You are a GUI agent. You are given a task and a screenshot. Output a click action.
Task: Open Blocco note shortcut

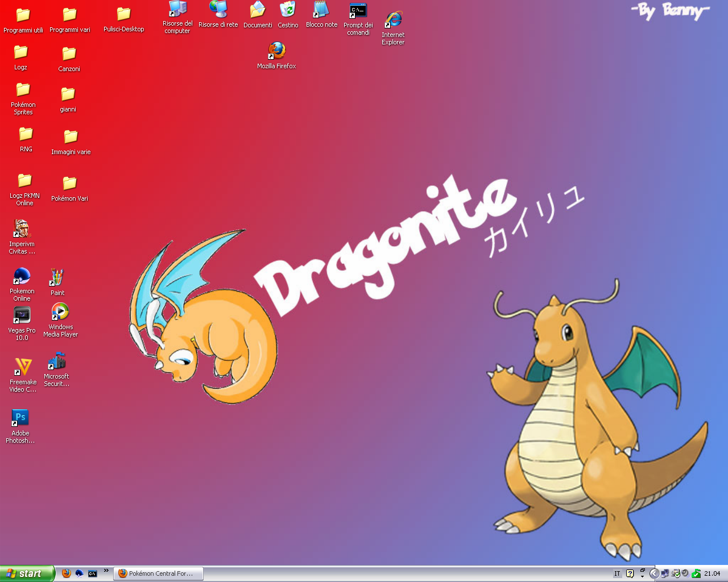tap(321, 15)
